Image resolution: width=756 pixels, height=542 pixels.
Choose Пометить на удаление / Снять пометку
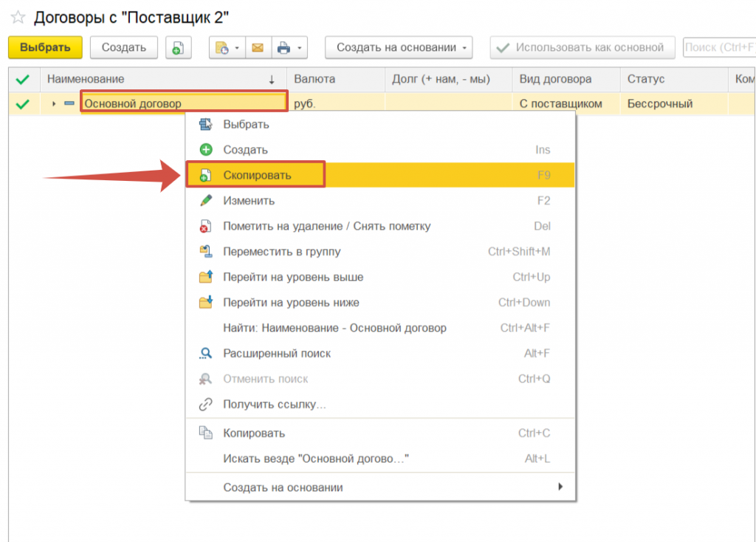(x=326, y=226)
